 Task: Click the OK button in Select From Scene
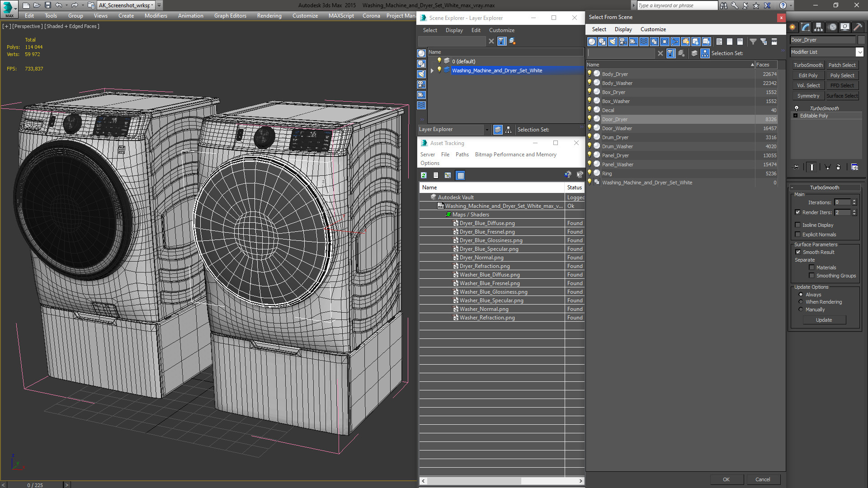pyautogui.click(x=726, y=479)
